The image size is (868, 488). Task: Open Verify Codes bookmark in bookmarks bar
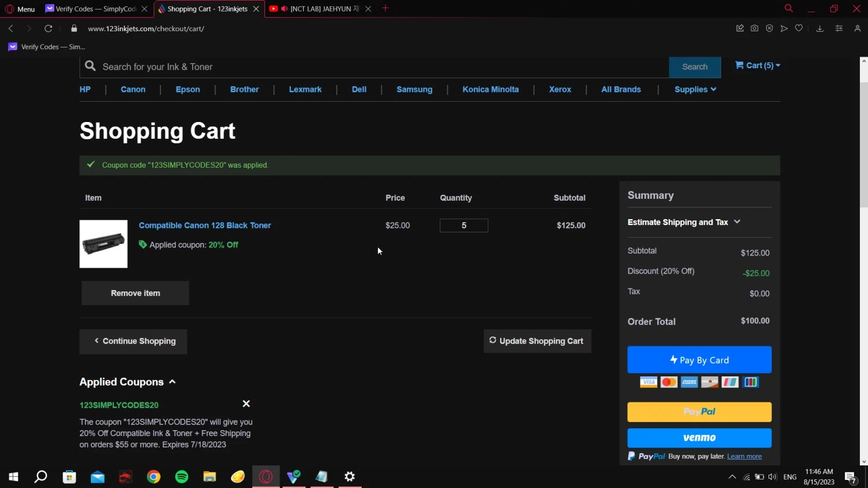47,47
